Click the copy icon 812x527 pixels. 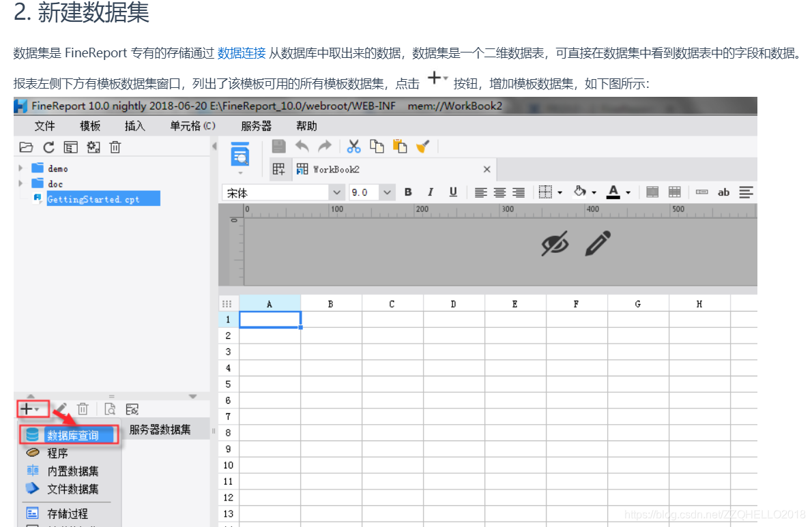(x=377, y=147)
